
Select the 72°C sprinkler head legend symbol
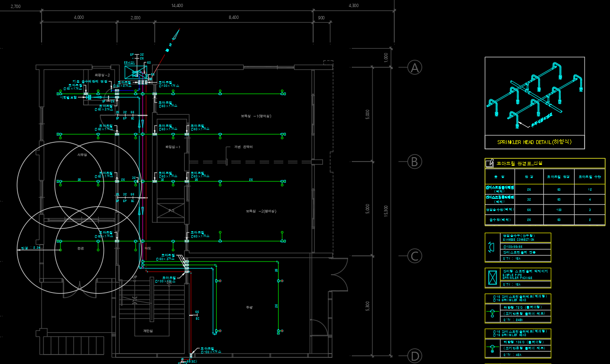492,312
